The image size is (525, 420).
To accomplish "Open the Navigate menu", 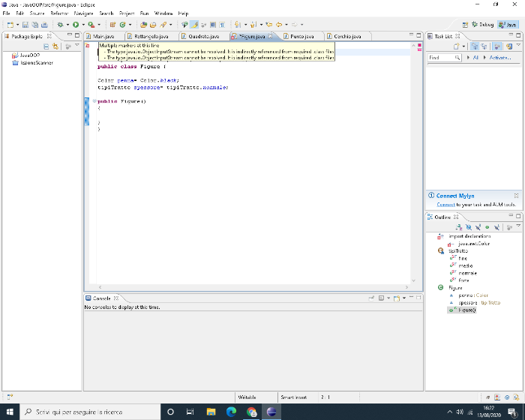I will [x=83, y=13].
